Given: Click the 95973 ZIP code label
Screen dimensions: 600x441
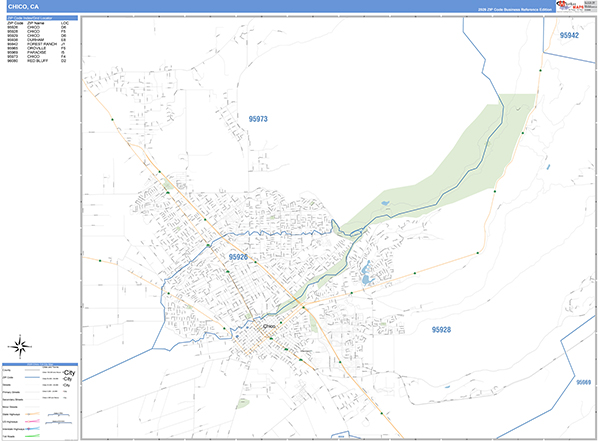Looking at the screenshot, I should pyautogui.click(x=258, y=119).
